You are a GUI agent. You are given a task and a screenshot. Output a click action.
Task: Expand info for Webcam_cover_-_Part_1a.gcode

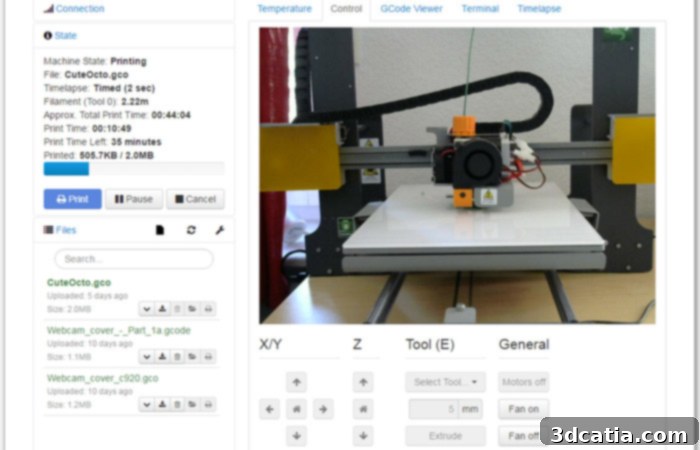(x=146, y=356)
